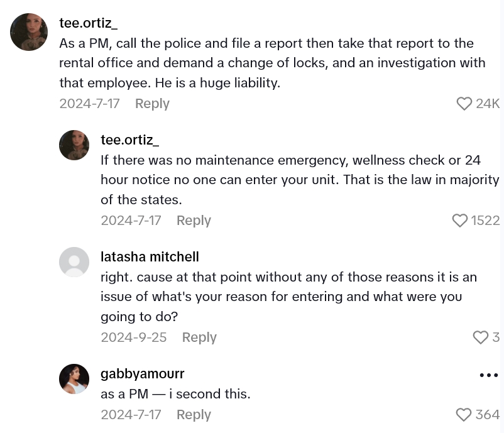504x433 pixels.
Task: Open tee.ortiz_'s username at the top
Action: pyautogui.click(x=89, y=23)
